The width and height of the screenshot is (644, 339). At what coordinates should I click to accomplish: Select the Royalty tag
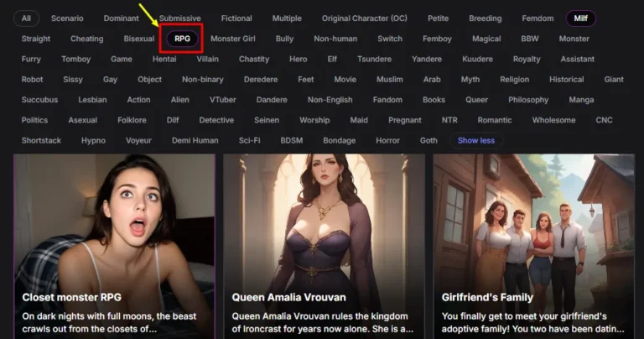click(527, 60)
